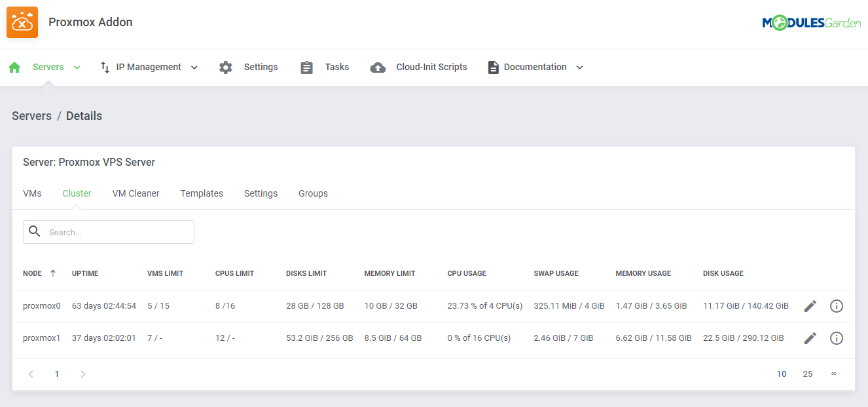
Task: Sort by CPUS LIMIT column header
Action: [234, 273]
